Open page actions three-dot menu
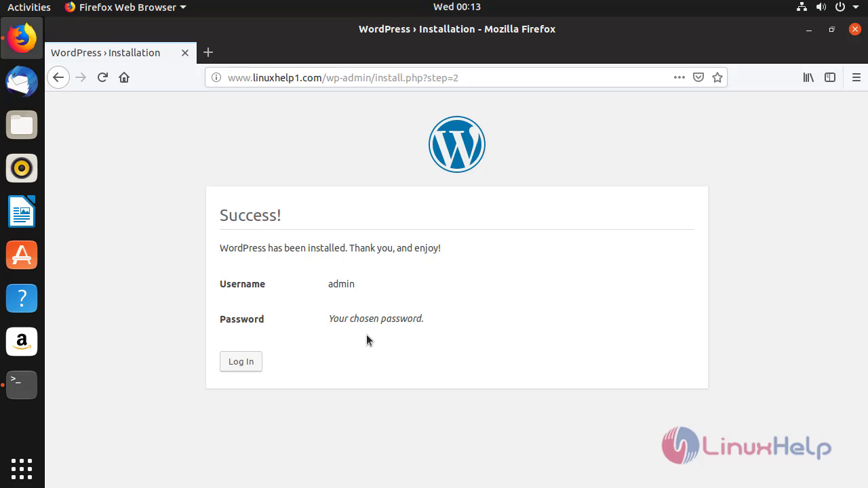Screen dimensions: 868x488 [679, 77]
